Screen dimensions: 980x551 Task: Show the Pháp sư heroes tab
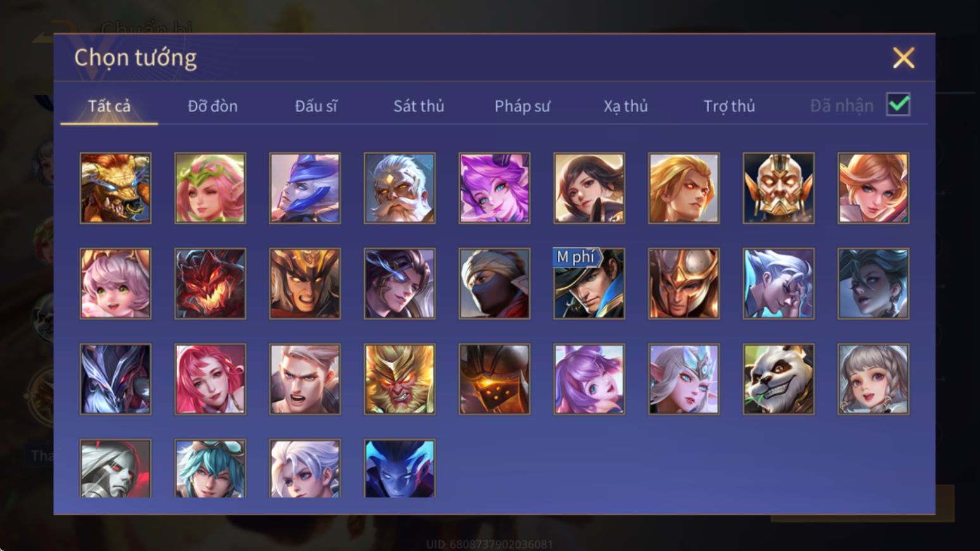tap(522, 106)
